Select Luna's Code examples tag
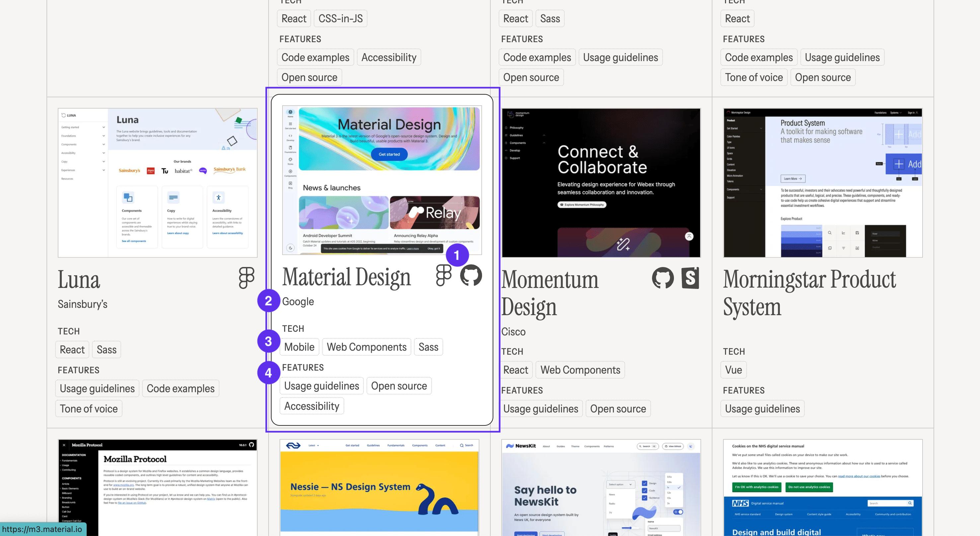980x536 pixels. point(181,388)
